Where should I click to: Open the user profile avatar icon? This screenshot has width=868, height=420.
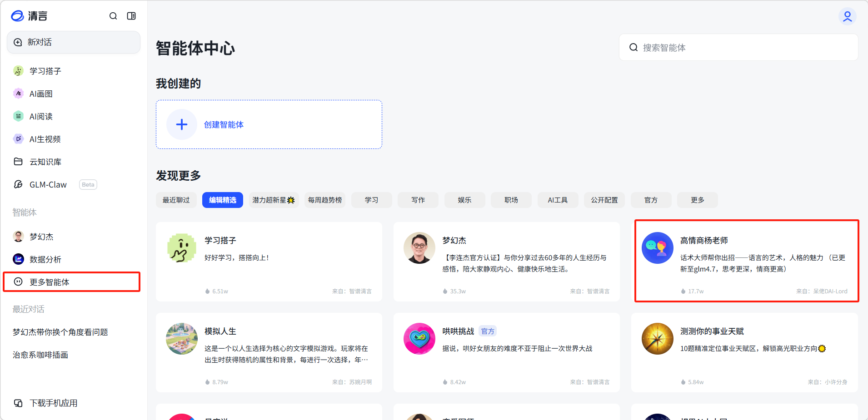[847, 16]
